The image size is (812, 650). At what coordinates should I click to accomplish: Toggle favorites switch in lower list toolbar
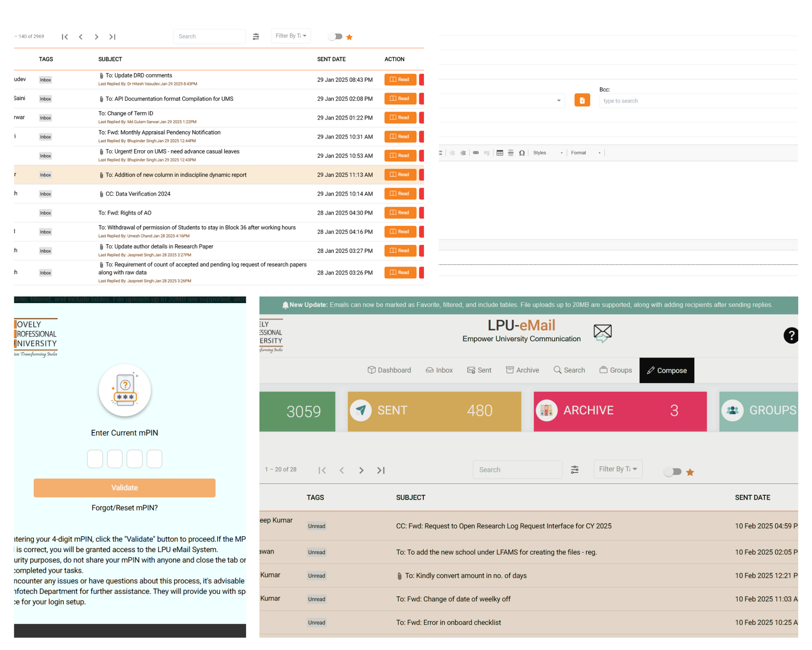point(673,471)
